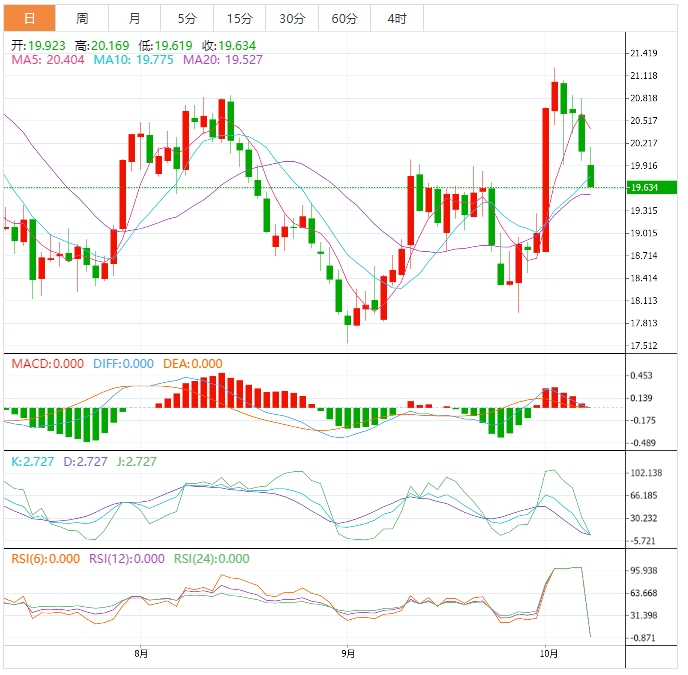This screenshot has width=688, height=675.
Task: Click the 0.453 MACD axis value
Action: [641, 376]
